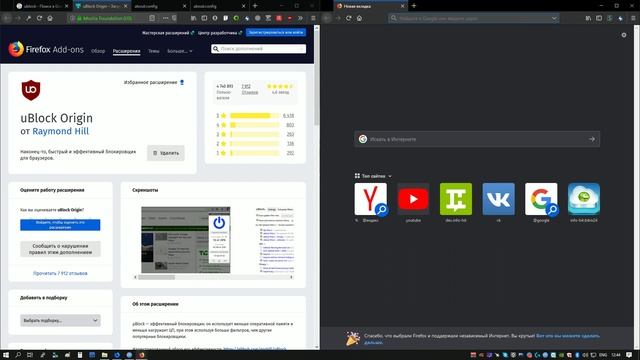The height and width of the screenshot is (360, 640).
Task: Open Выбрать подборку collection dropdown
Action: pos(60,320)
